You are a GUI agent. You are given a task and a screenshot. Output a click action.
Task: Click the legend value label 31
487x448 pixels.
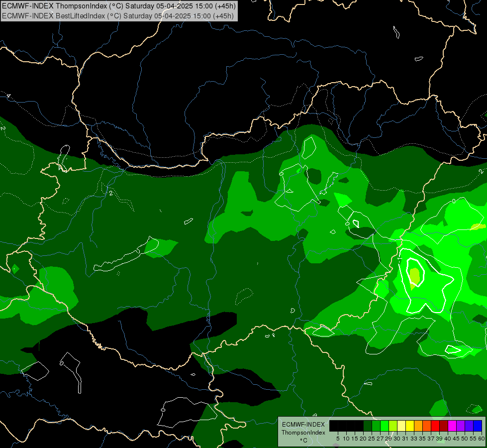405,439
